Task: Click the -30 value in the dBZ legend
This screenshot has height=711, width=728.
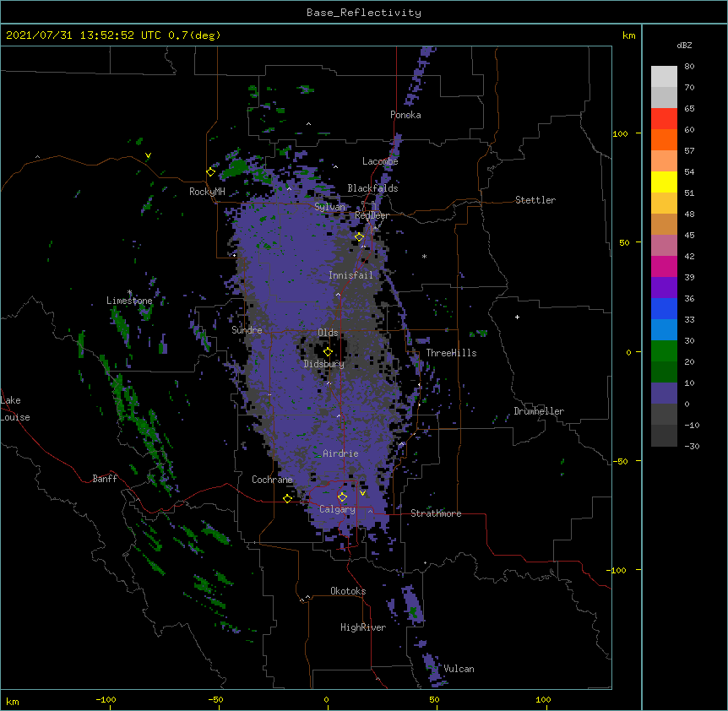Action: tap(692, 447)
